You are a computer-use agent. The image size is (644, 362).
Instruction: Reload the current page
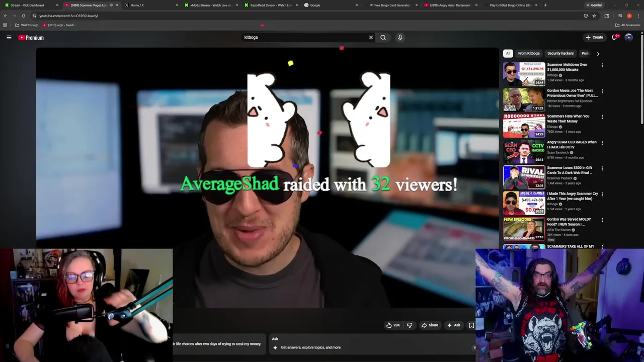(23, 16)
